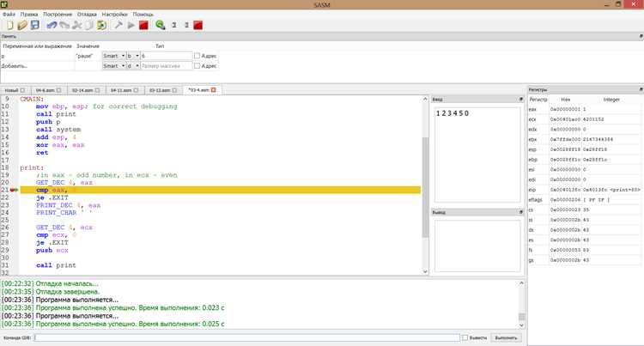Open the Настройки menu

[x=114, y=14]
